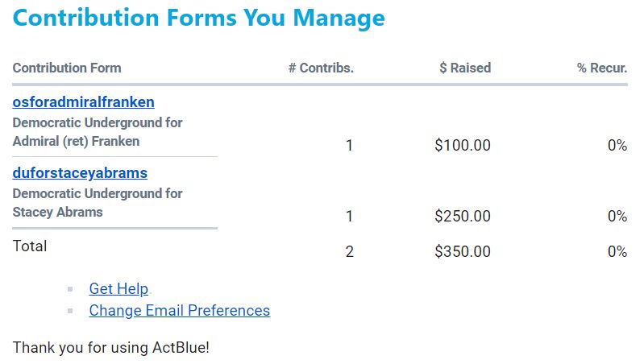Select the total contributions count of 2

(349, 252)
